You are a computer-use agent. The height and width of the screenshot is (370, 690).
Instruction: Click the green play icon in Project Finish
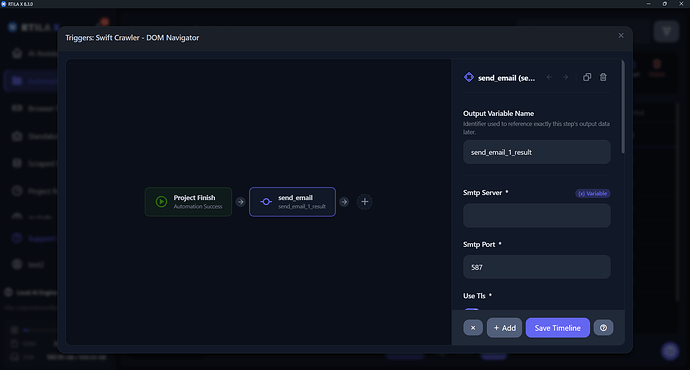(161, 202)
